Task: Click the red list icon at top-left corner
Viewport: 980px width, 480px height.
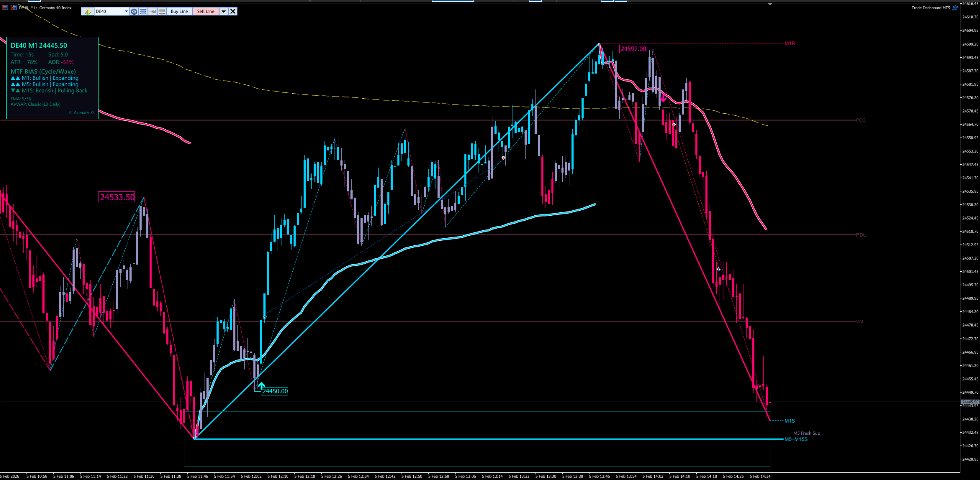Action: tap(5, 8)
